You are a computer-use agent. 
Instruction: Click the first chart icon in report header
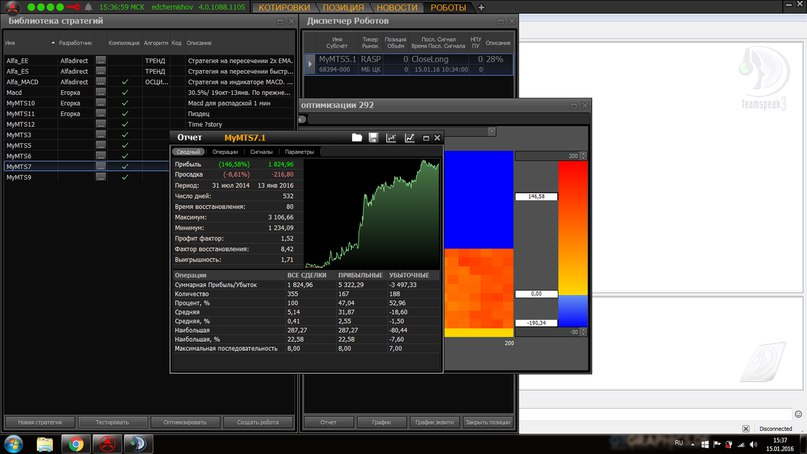click(391, 138)
